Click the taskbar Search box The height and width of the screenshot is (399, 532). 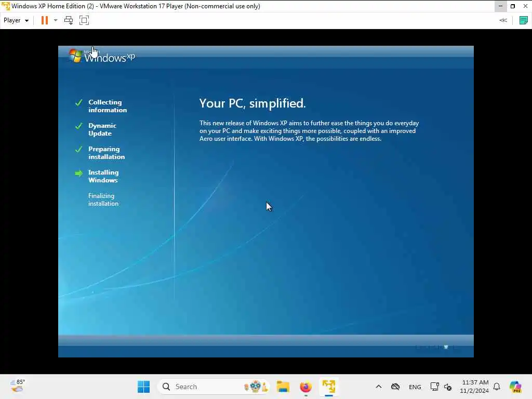point(214,387)
